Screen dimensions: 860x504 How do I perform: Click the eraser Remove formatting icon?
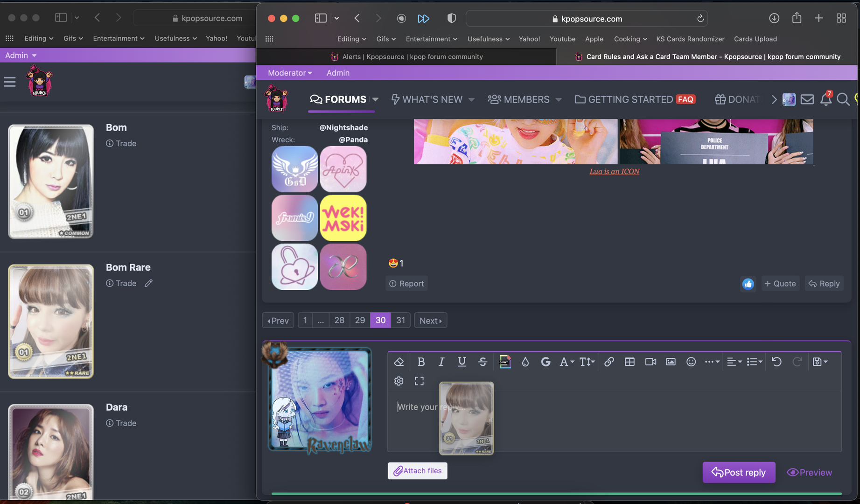tap(399, 362)
